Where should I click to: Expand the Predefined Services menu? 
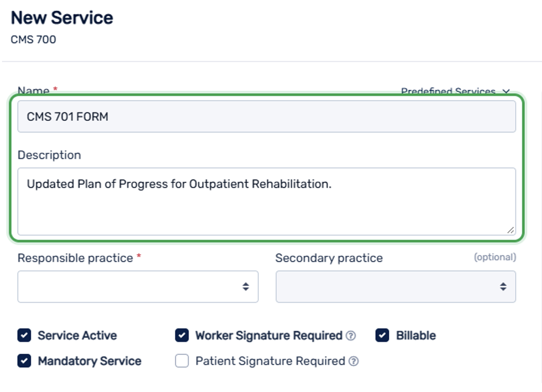click(455, 91)
